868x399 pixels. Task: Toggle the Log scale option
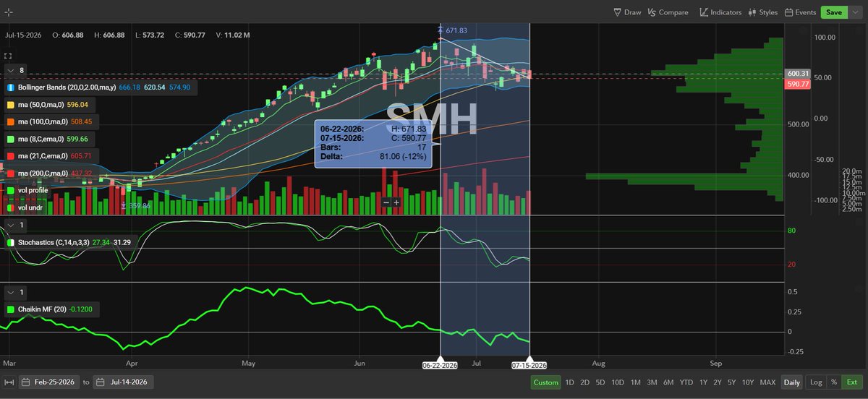(x=815, y=382)
